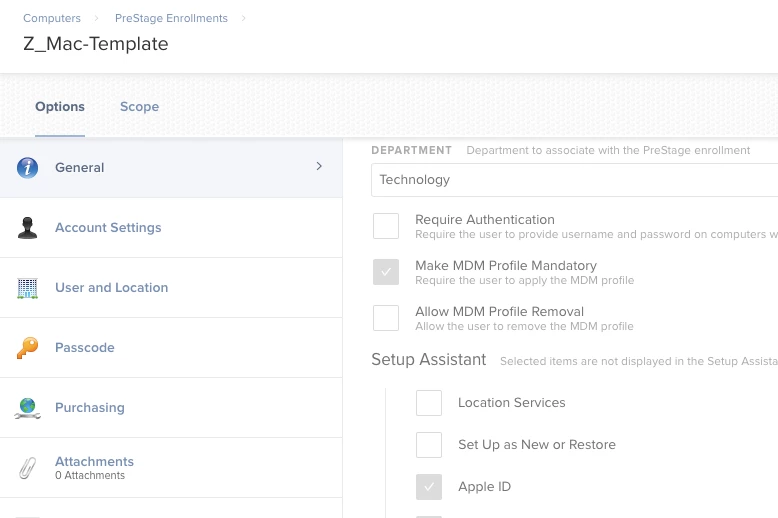Open Account Settings in sidebar
This screenshot has width=778, height=518.
pos(108,228)
